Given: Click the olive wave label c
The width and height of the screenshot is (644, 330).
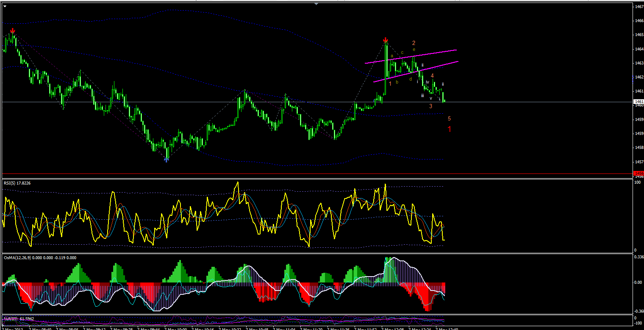Looking at the screenshot, I should click(x=402, y=53).
